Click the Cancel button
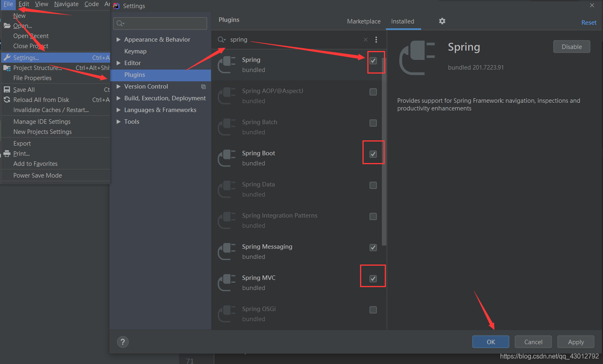The image size is (603, 364). pyautogui.click(x=533, y=342)
